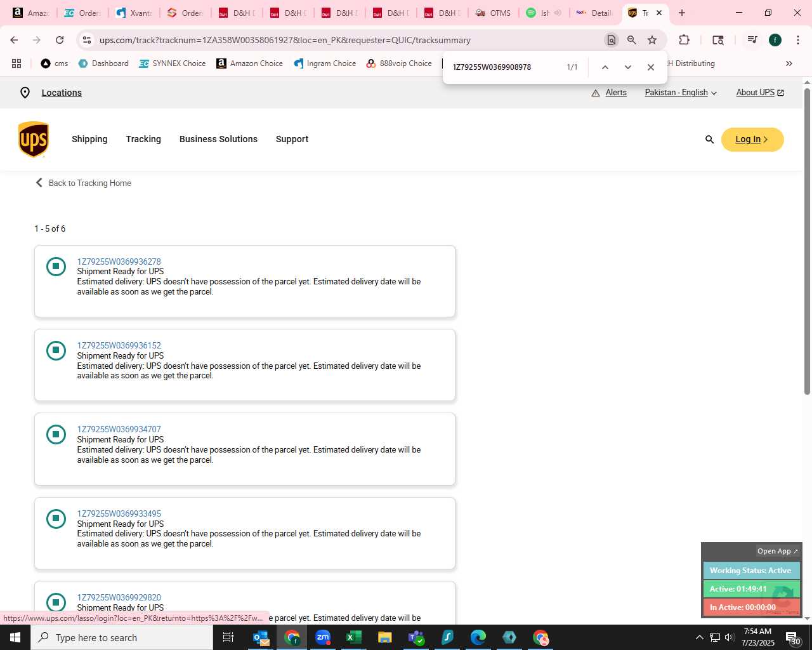Click Open App in time tracker widget
Viewport: 812px width, 650px height.
(778, 551)
